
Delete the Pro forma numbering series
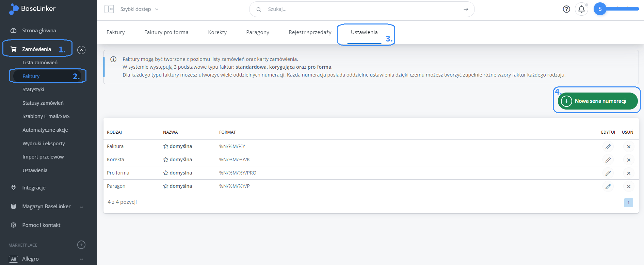pyautogui.click(x=629, y=173)
